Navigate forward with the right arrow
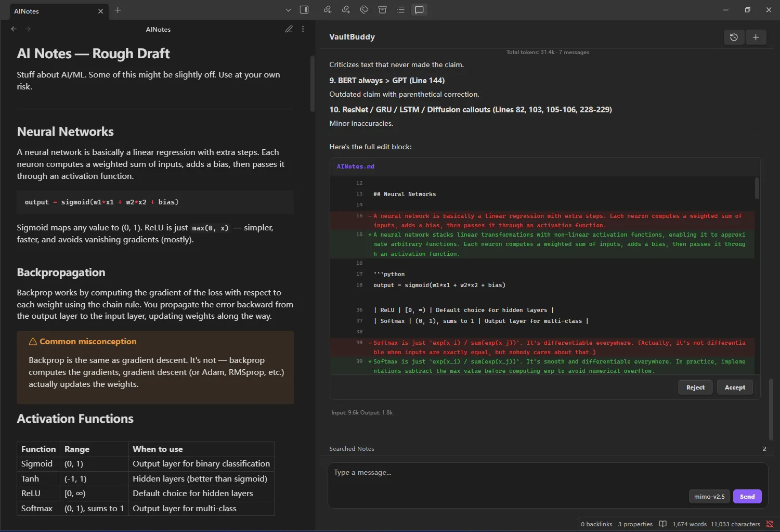The image size is (780, 532). pyautogui.click(x=28, y=29)
